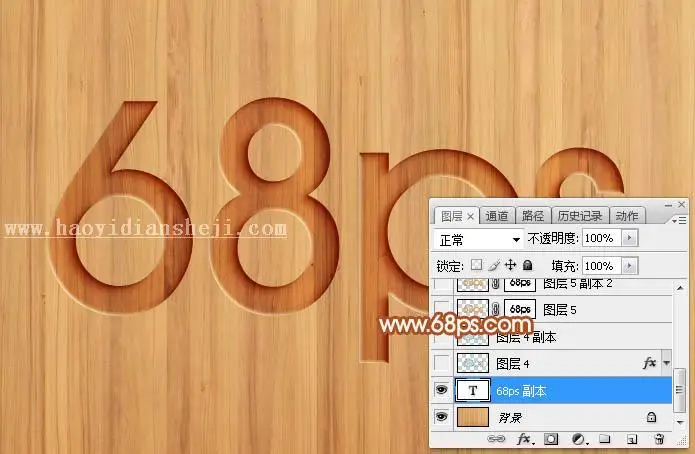Hide the 背景 layer
Viewport: 695px width, 454px height.
(441, 416)
